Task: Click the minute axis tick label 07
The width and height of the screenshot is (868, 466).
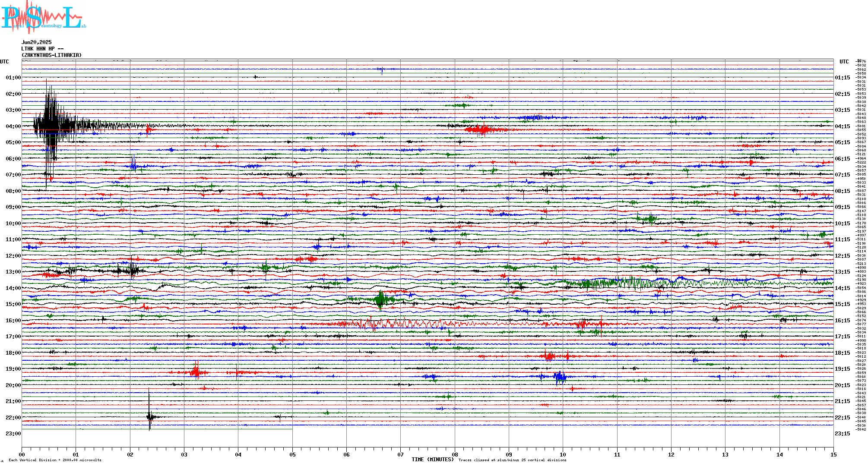Action: (x=401, y=454)
